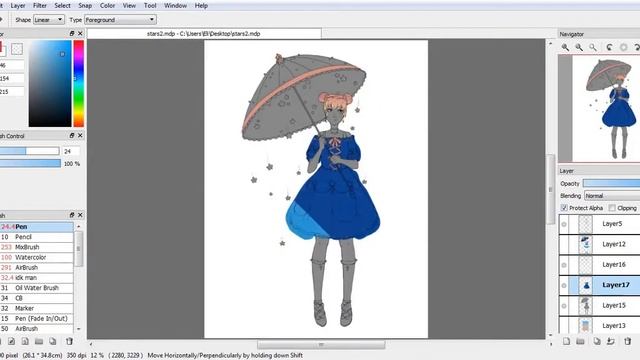Toggle visibility of Layer13
640x360 pixels.
click(x=564, y=325)
